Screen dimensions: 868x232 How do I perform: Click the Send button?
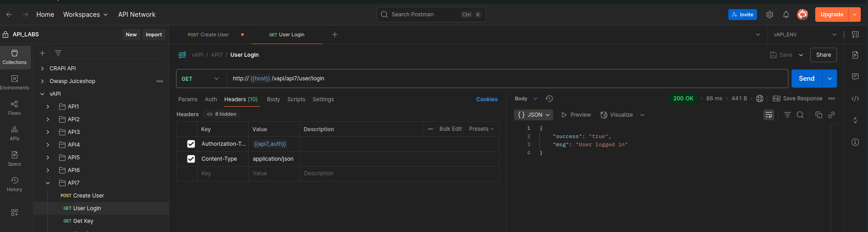(807, 79)
